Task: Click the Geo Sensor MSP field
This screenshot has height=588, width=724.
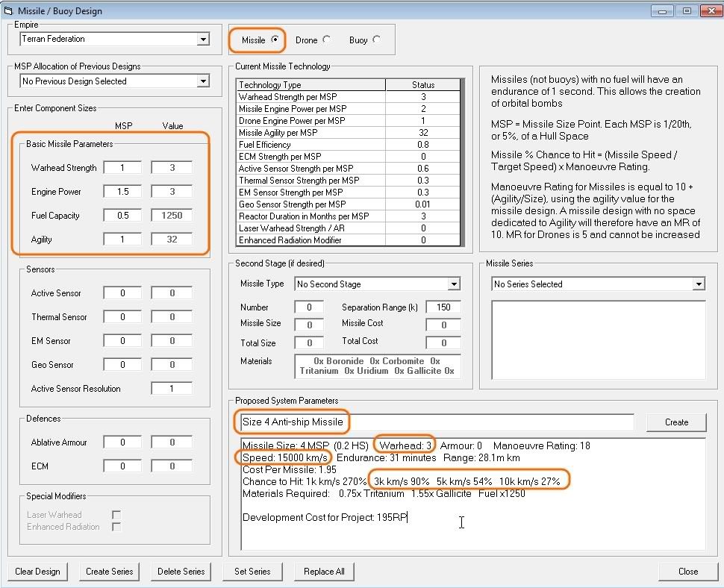Action: 122,365
